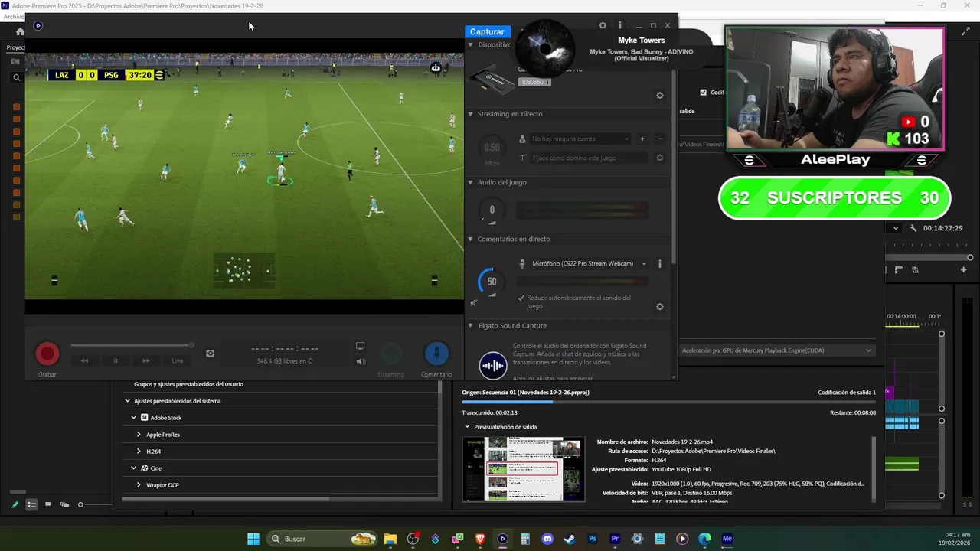Switch Project panel to list view
Screen dimensions: 980x551
coord(31,504)
